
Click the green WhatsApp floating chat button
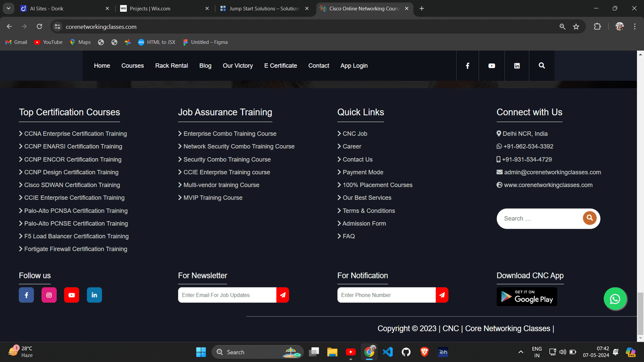coord(615,299)
